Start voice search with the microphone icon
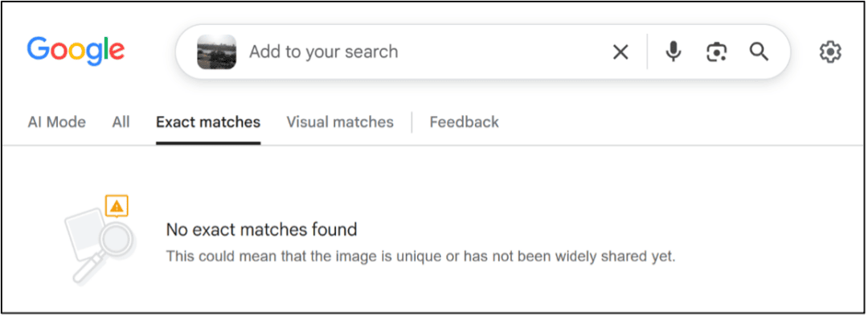 (674, 52)
